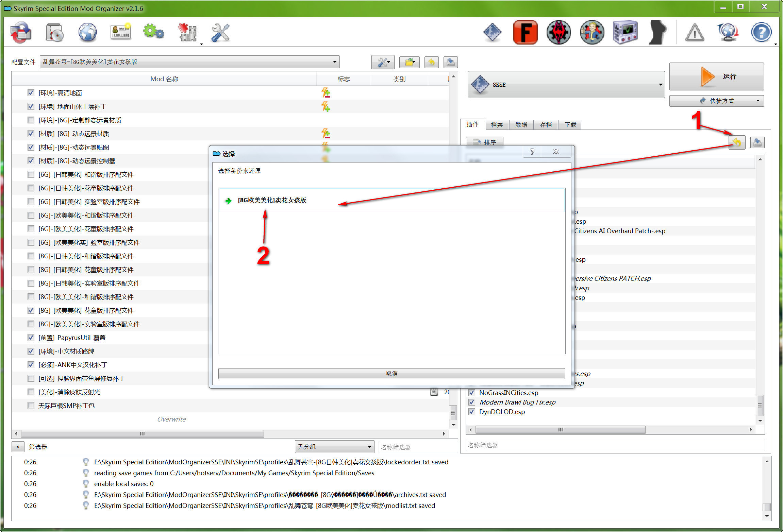This screenshot has width=783, height=532.
Task: Click the blue question mark help icon
Action: click(761, 33)
